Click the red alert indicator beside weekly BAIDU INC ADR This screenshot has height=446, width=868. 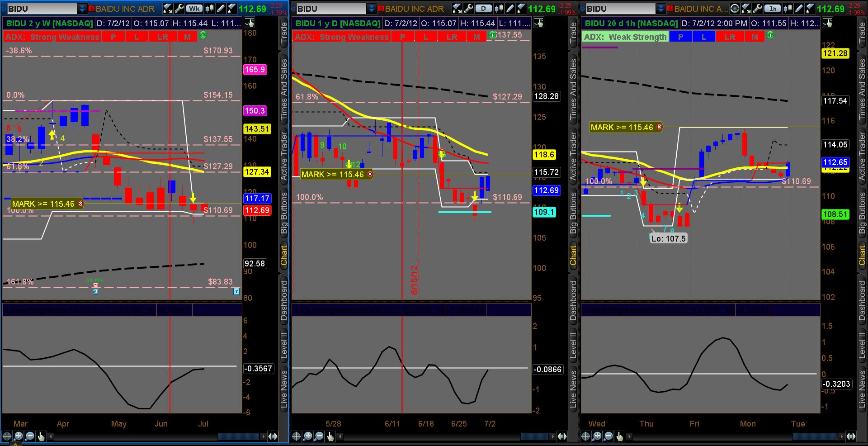coord(92,9)
